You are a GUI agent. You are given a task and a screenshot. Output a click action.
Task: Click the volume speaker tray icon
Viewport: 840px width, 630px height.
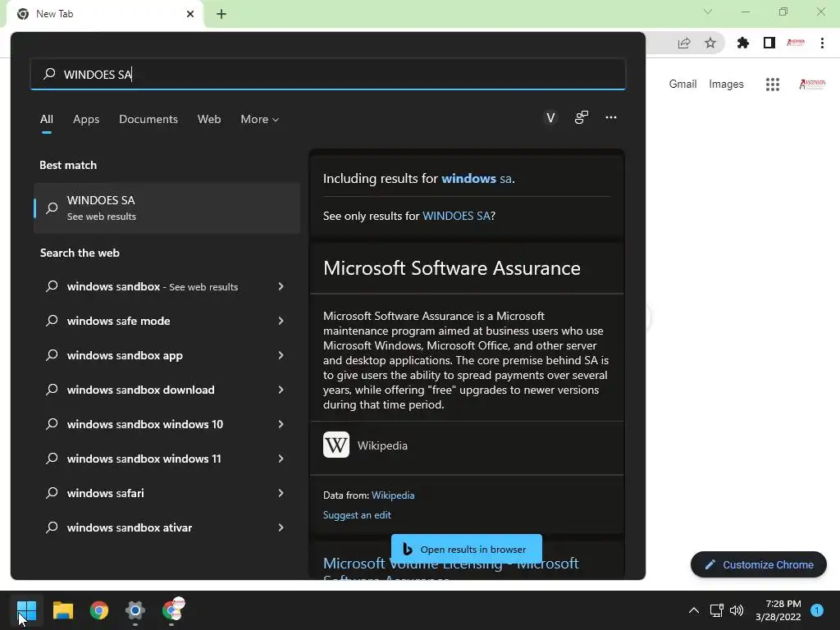[x=737, y=610]
